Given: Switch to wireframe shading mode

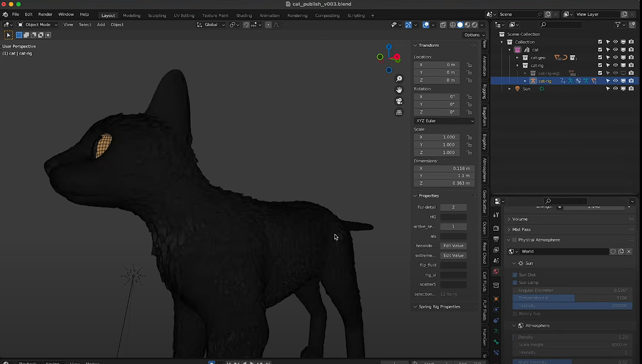Looking at the screenshot, I should point(452,25).
